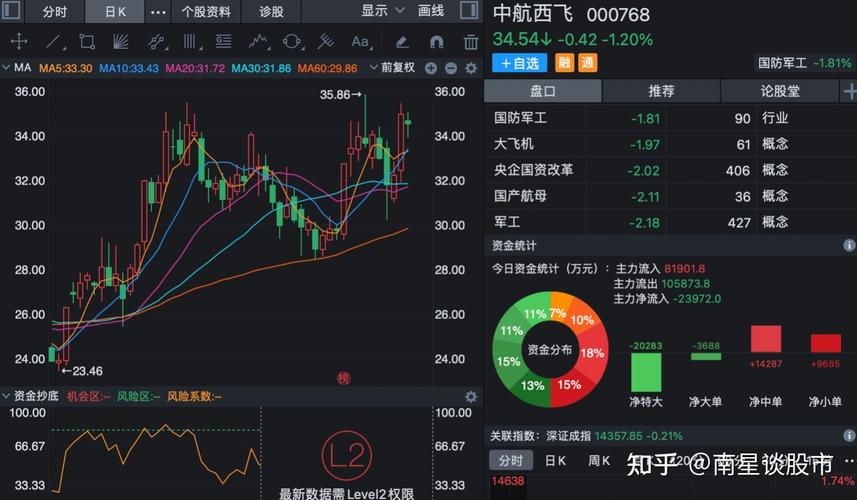Viewport: 857px width, 500px height.
Task: Collapse the 资金抄底 indicator panel chevron
Action: (x=7, y=396)
